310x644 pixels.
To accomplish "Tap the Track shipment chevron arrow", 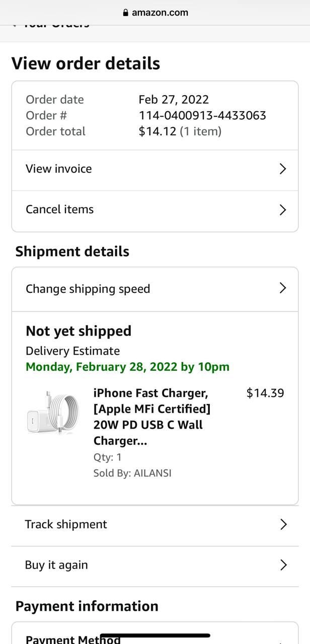I will tap(283, 524).
